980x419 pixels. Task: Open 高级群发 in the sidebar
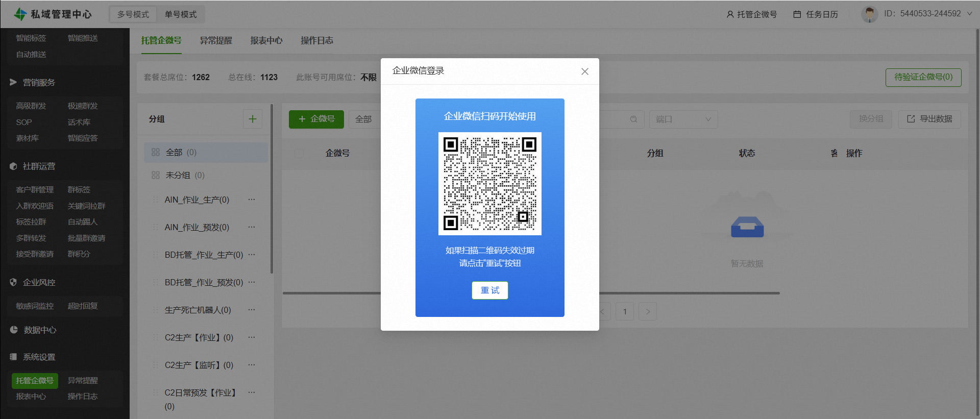click(x=31, y=106)
